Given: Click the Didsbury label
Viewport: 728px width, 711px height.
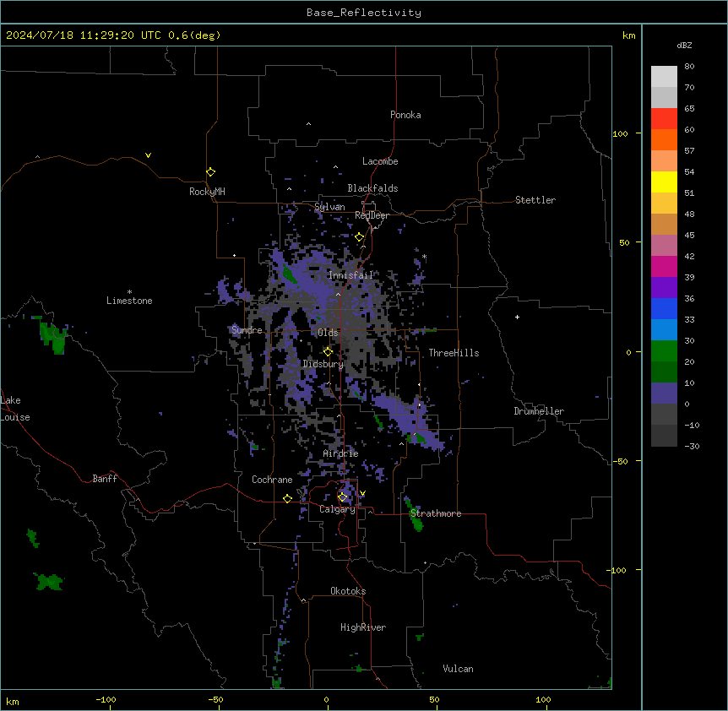Looking at the screenshot, I should click(323, 364).
